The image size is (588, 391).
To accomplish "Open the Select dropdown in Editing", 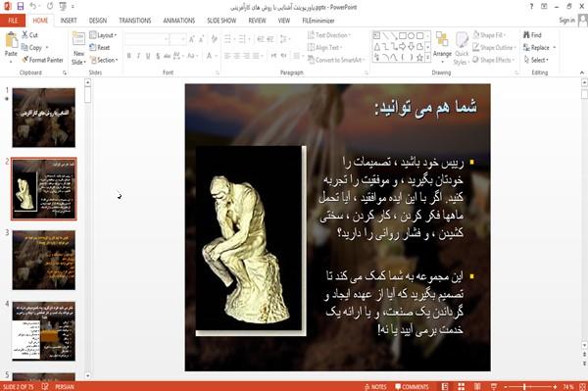I will pos(536,60).
